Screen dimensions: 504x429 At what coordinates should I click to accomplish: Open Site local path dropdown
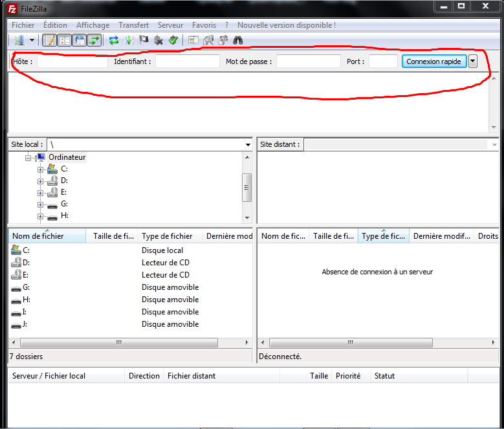click(248, 144)
